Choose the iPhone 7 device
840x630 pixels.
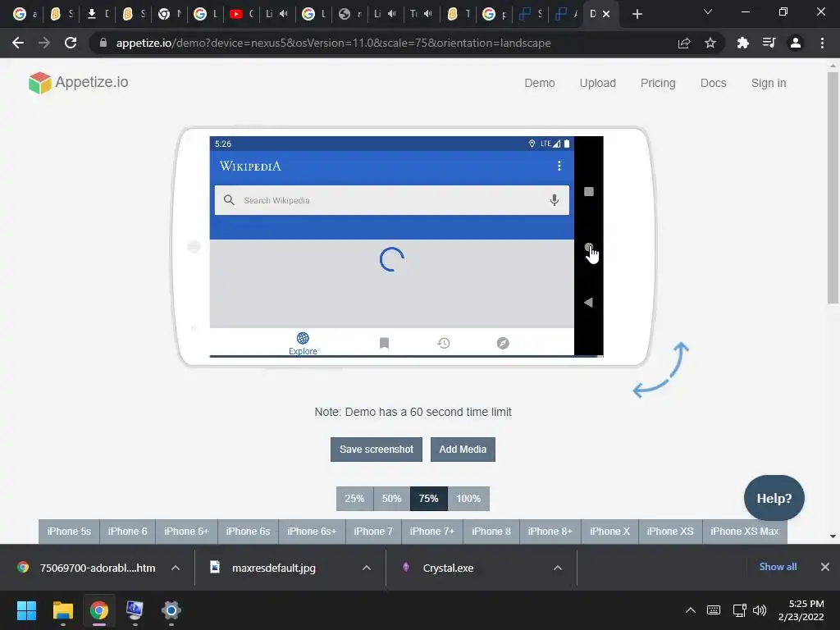click(x=373, y=532)
